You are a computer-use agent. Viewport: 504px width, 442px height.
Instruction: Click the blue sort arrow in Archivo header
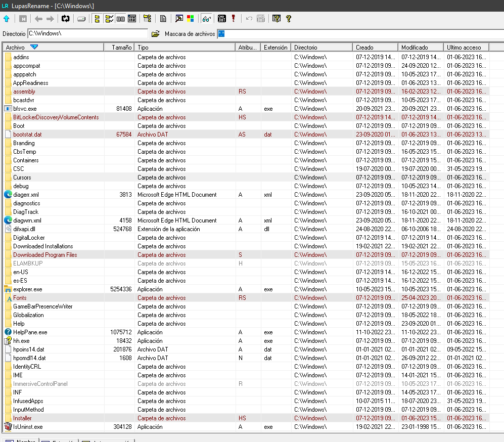pos(34,47)
